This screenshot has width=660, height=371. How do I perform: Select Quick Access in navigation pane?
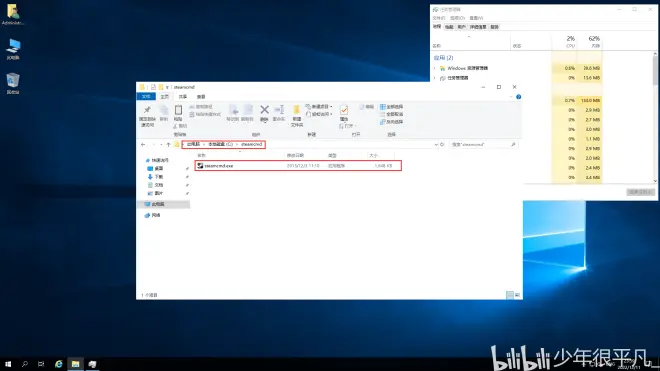coord(157,160)
